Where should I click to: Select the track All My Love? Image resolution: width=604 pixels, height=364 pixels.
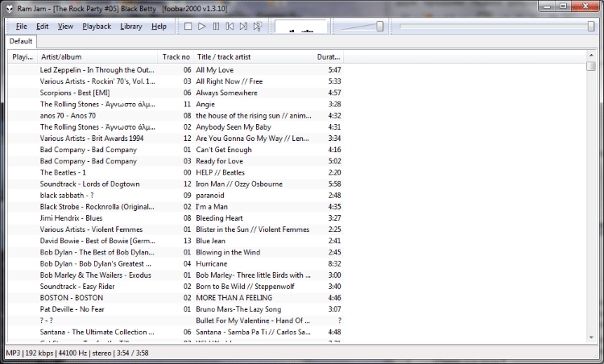(x=214, y=70)
